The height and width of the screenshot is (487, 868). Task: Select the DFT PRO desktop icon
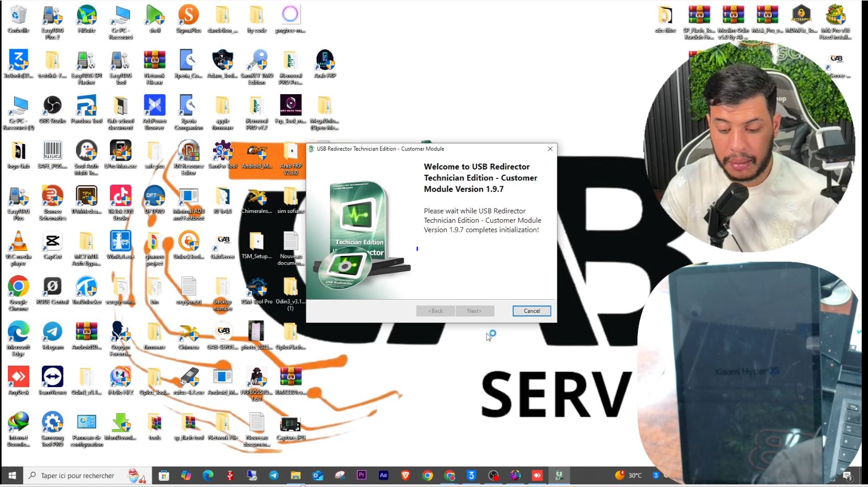(x=154, y=200)
